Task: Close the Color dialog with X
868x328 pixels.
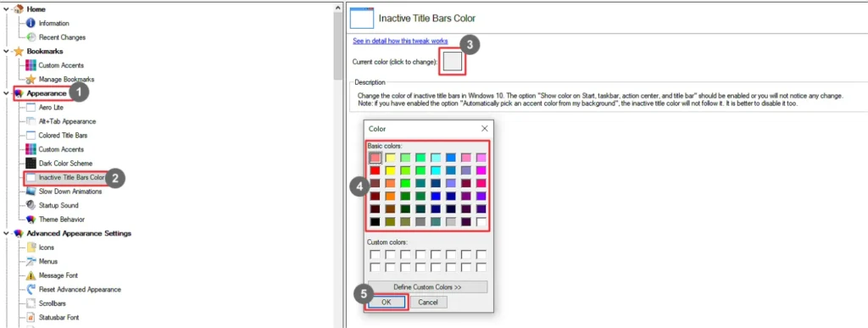Action: coord(484,128)
